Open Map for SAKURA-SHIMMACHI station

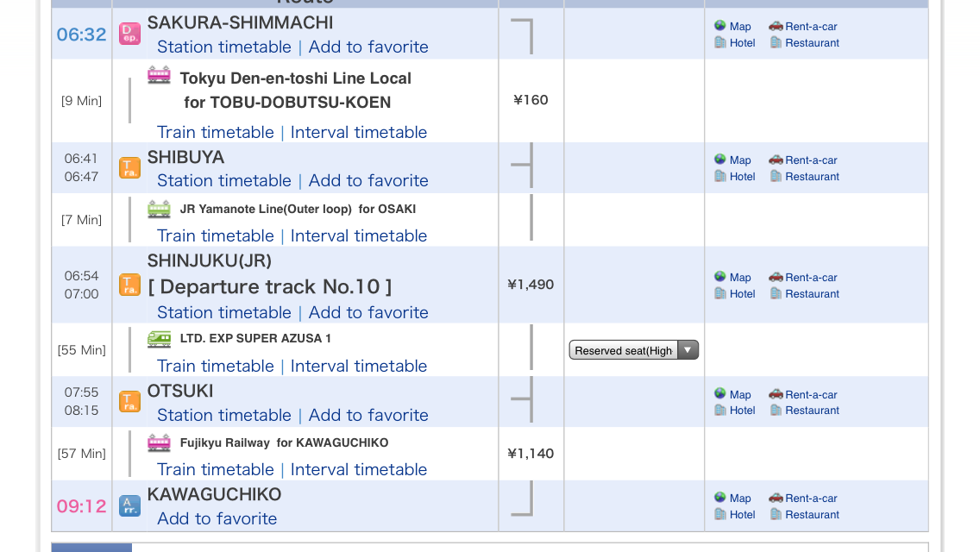tap(732, 26)
